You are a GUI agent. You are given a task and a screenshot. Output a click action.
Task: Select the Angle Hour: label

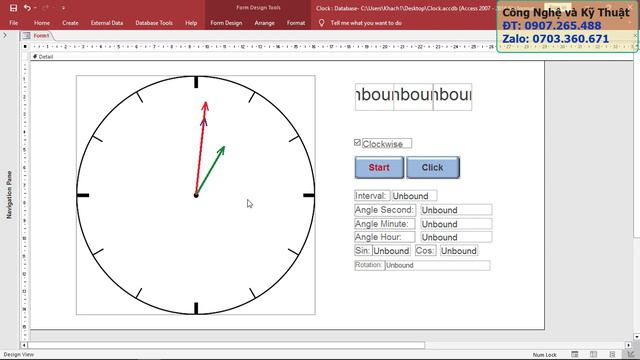[x=384, y=237]
